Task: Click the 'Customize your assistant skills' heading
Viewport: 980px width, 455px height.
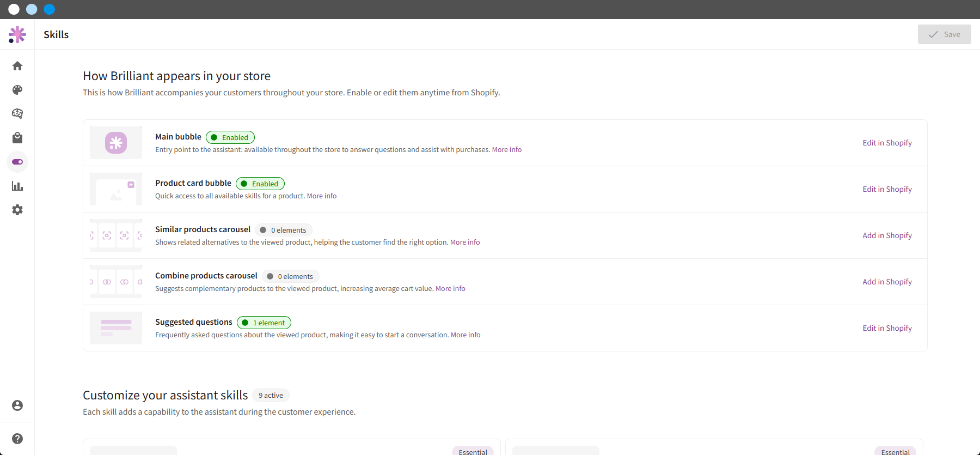Action: (166, 395)
